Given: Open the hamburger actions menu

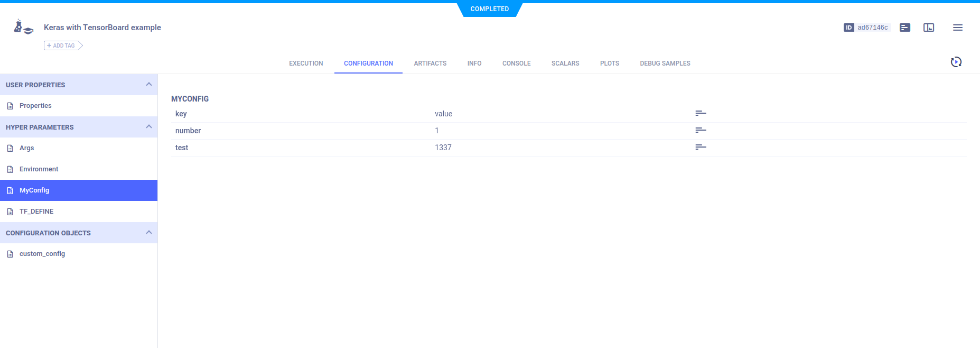Looking at the screenshot, I should tap(957, 28).
